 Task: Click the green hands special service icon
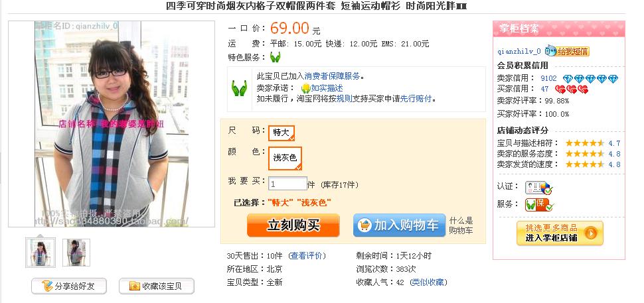(275, 57)
